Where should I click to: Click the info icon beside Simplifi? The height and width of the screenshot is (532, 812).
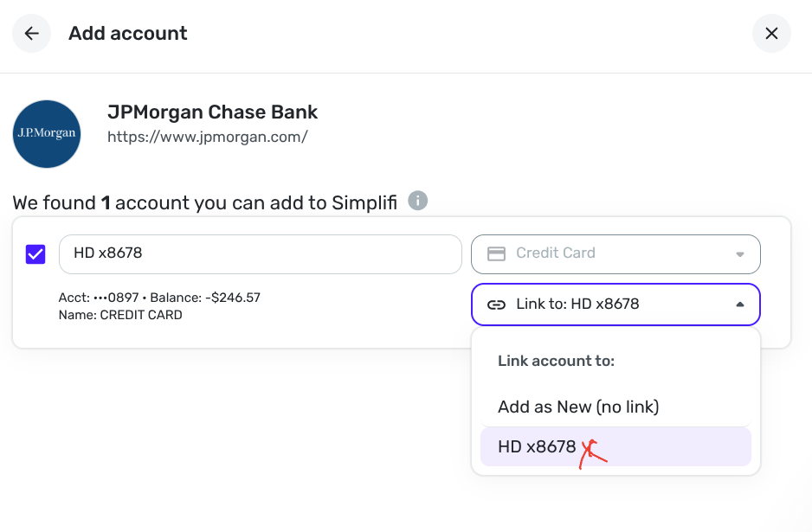point(418,202)
